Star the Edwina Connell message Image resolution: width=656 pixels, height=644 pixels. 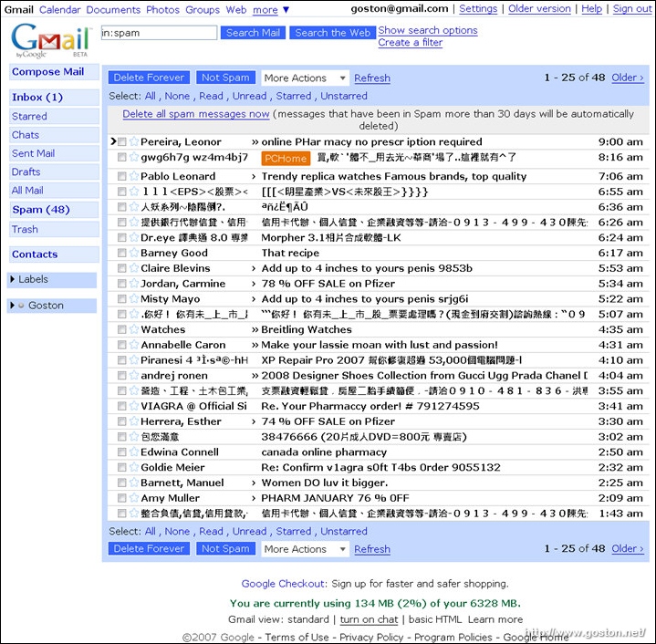pos(134,452)
